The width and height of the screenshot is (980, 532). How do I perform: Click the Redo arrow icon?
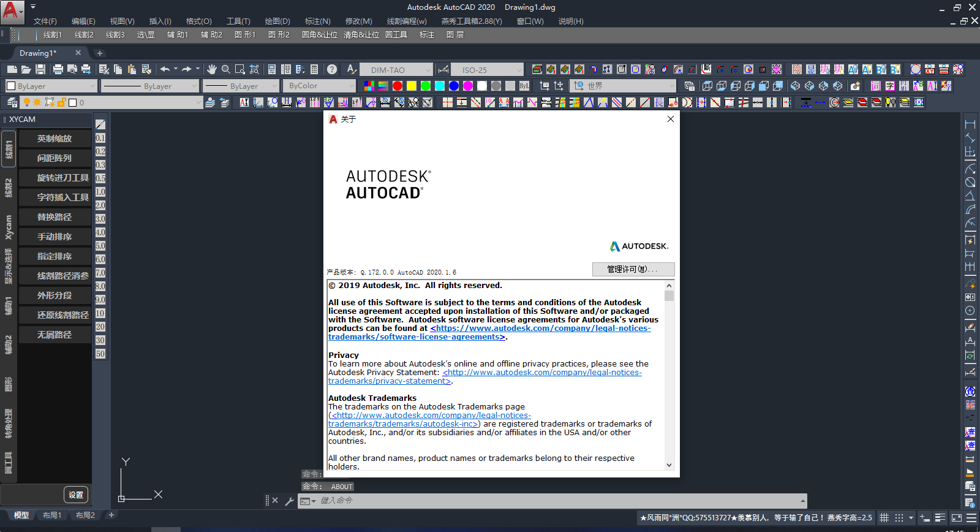pyautogui.click(x=187, y=69)
